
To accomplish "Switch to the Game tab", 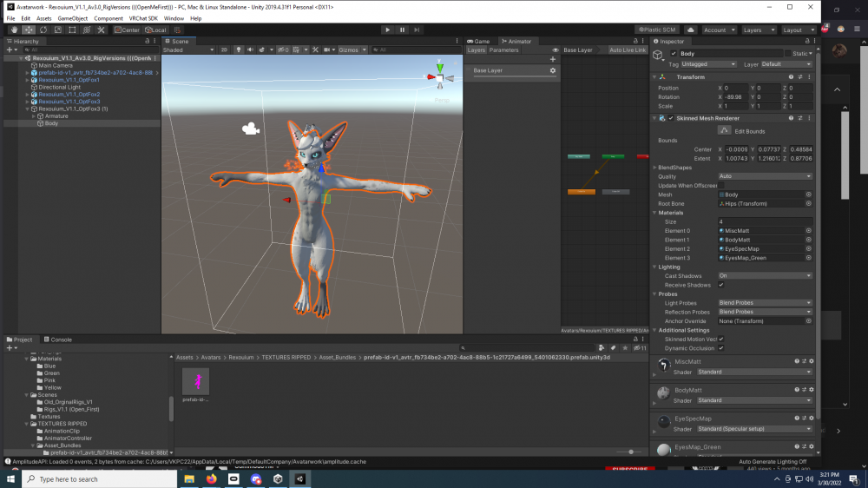I will coord(479,41).
